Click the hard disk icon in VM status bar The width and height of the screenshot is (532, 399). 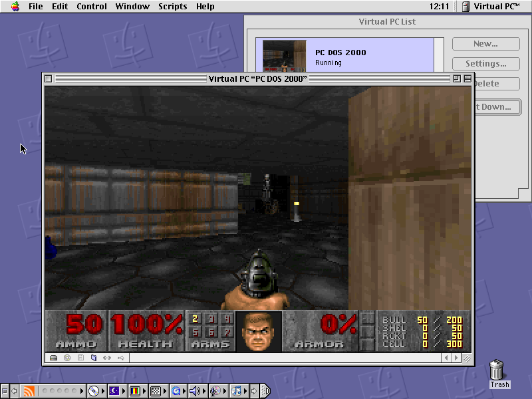click(x=54, y=358)
